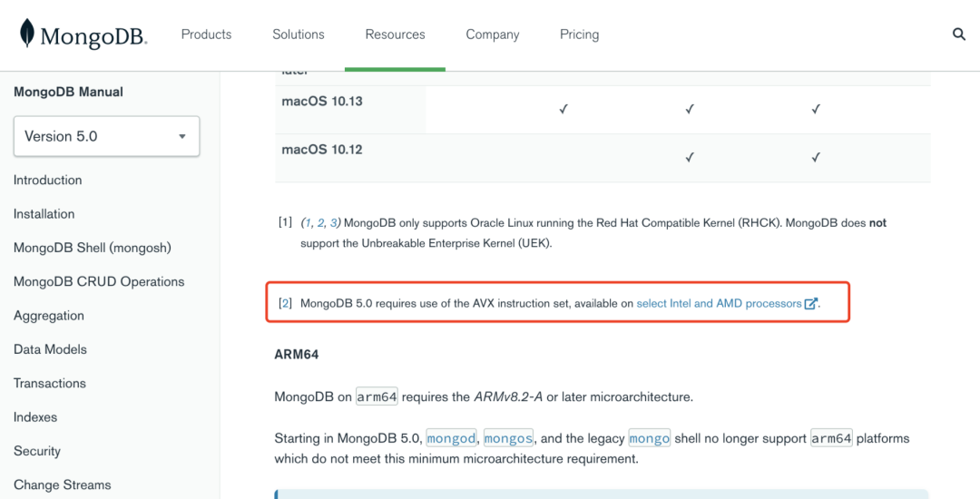
Task: Open Security in sidebar
Action: click(37, 451)
